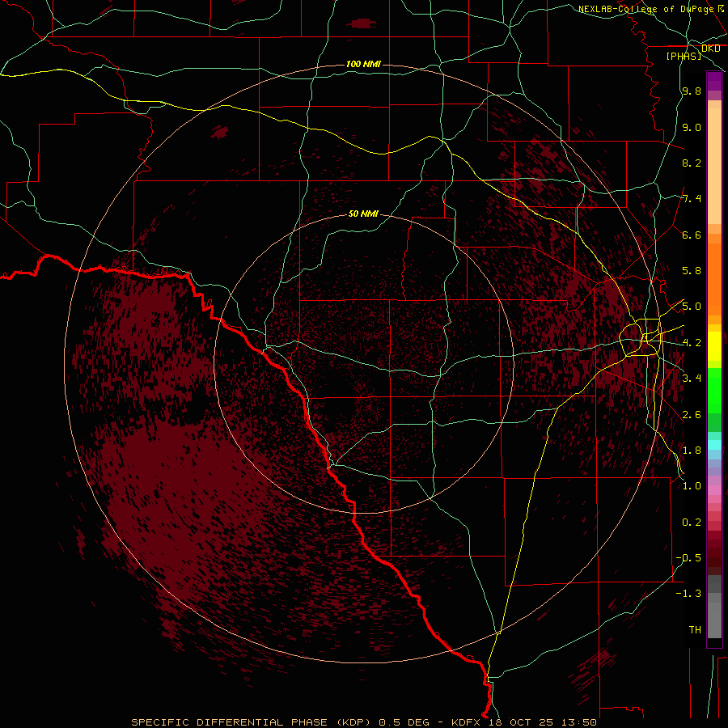Select the pink swatch on the color scale
The image size is (728, 728).
(x=714, y=490)
